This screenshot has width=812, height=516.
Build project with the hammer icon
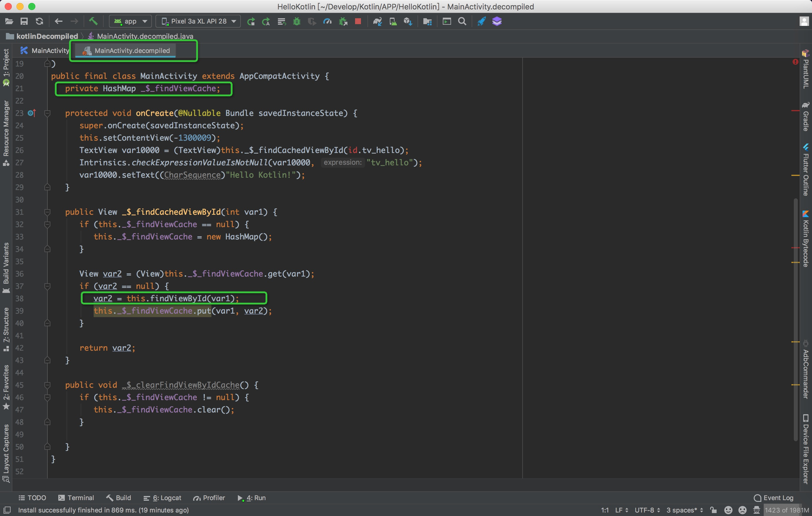coord(93,21)
